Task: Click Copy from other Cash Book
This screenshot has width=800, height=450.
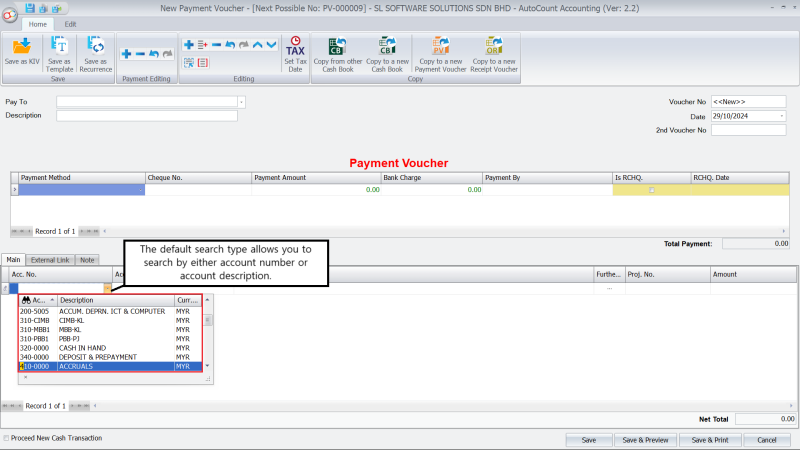Action: pyautogui.click(x=337, y=54)
